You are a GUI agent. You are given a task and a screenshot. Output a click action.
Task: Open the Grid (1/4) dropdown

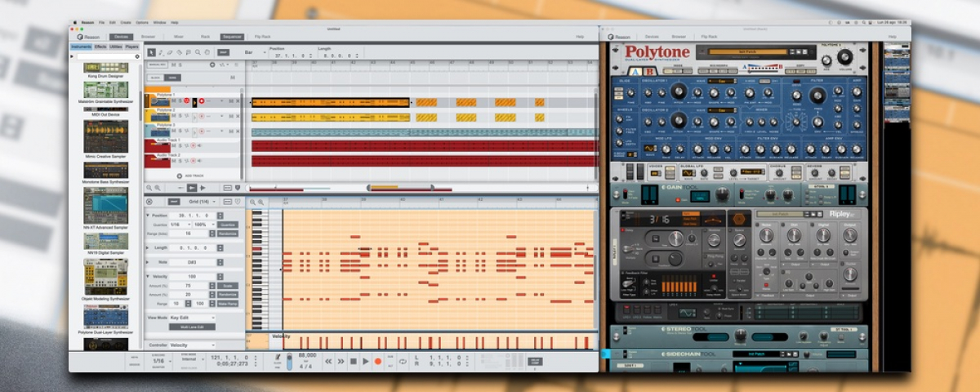click(x=203, y=202)
